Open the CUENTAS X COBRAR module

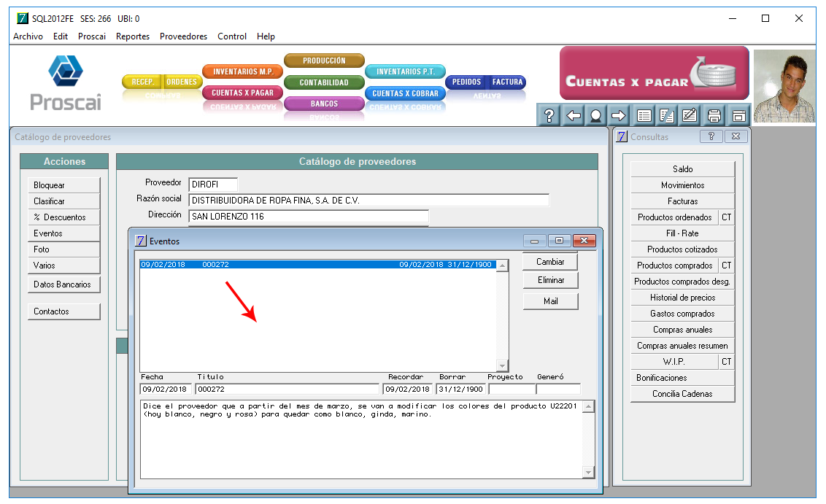point(405,93)
